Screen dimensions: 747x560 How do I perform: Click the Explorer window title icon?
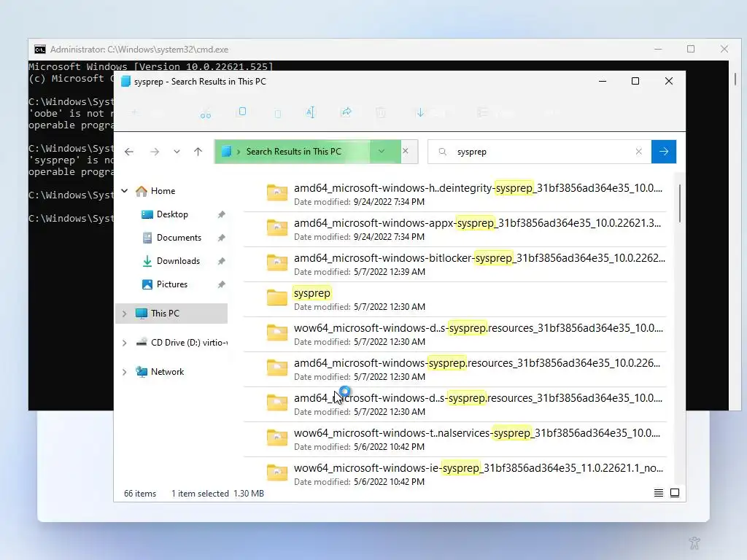pos(125,82)
